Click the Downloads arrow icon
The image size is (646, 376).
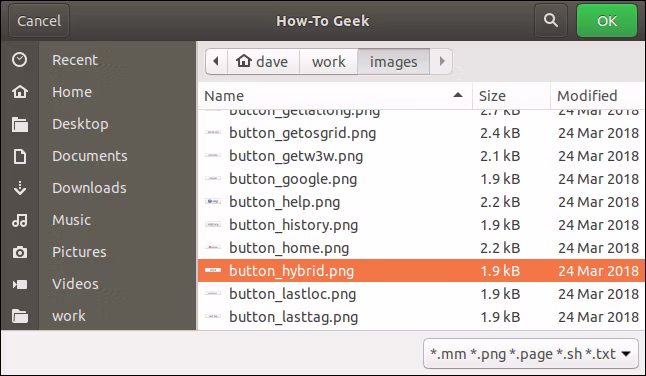[20, 188]
